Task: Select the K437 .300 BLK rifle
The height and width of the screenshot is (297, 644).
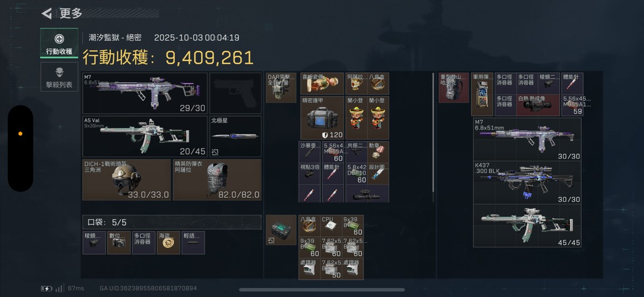Action: click(527, 182)
